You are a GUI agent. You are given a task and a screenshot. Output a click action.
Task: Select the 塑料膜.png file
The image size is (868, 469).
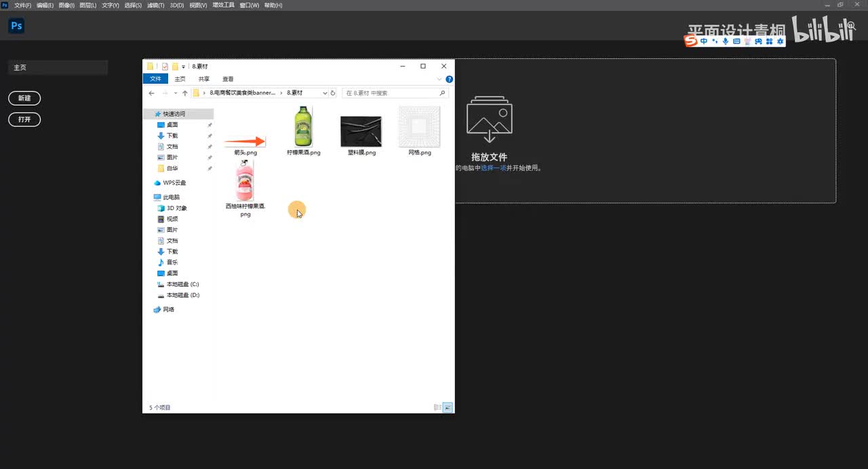point(361,136)
